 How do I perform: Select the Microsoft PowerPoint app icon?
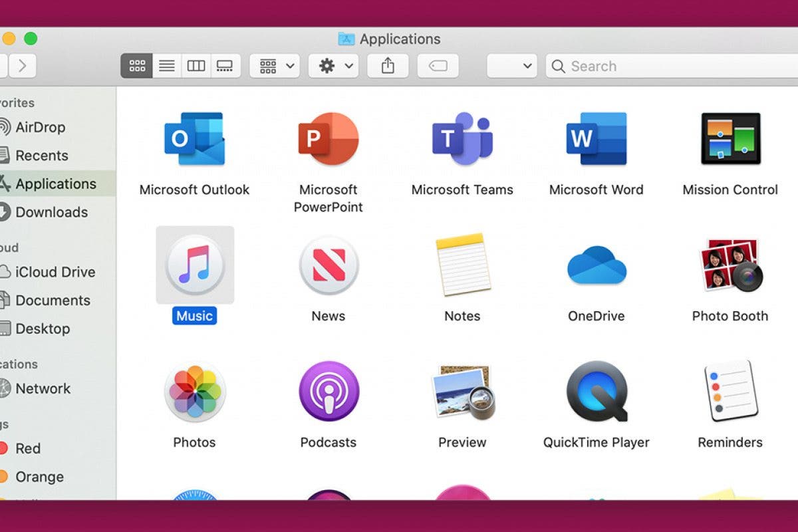click(329, 139)
